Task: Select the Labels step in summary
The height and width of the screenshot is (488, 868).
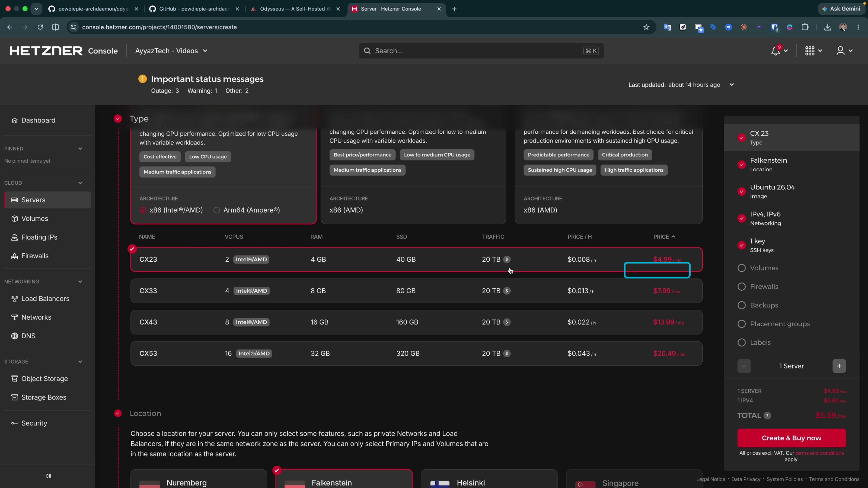Action: 754,342
